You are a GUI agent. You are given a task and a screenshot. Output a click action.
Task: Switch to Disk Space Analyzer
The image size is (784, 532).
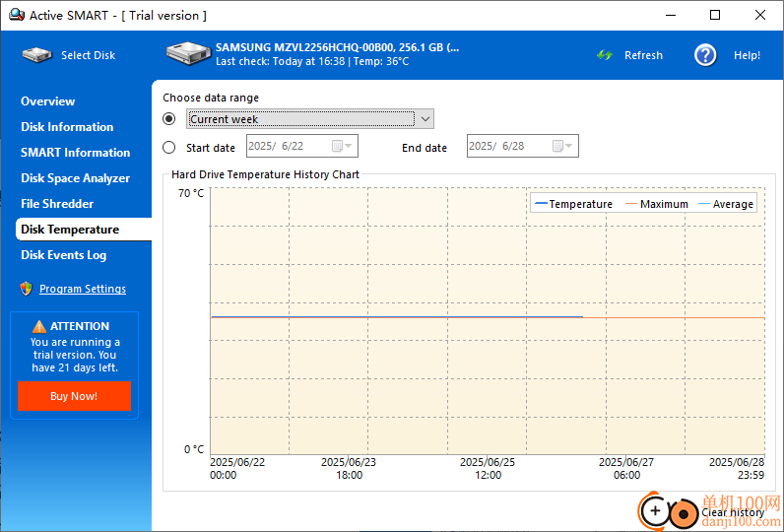tap(76, 178)
